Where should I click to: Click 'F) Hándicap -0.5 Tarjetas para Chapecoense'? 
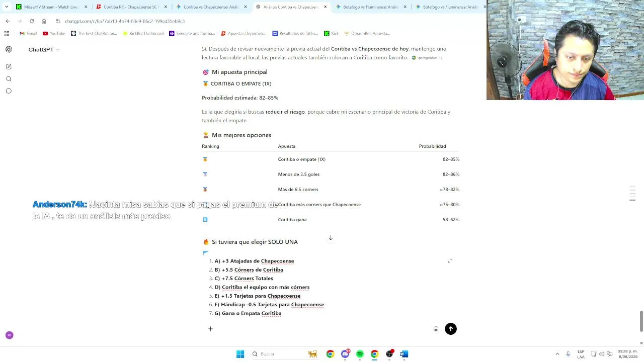pos(269,305)
